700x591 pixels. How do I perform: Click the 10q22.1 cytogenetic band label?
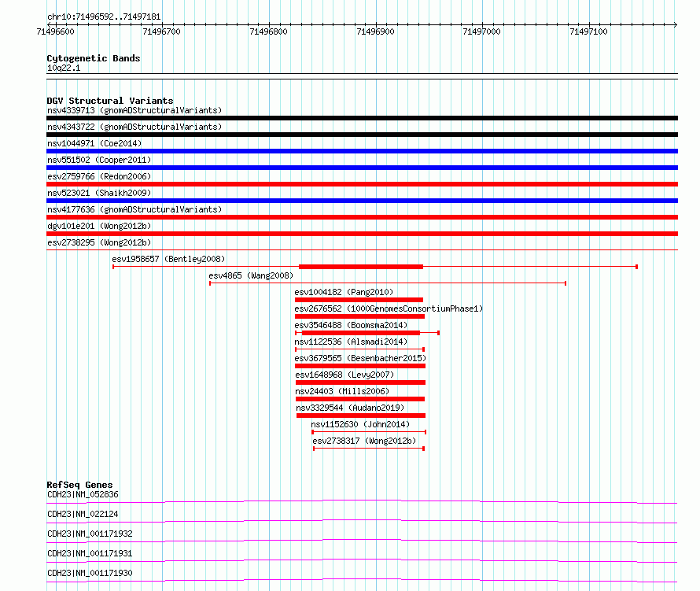(64, 68)
